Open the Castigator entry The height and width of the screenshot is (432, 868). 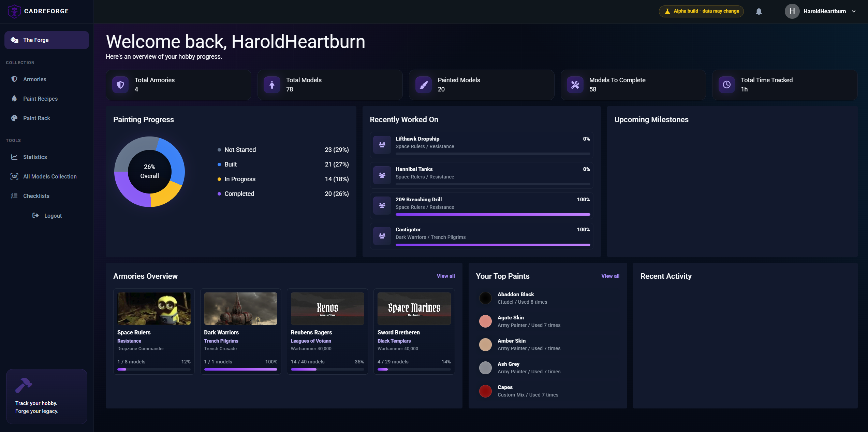tap(481, 236)
